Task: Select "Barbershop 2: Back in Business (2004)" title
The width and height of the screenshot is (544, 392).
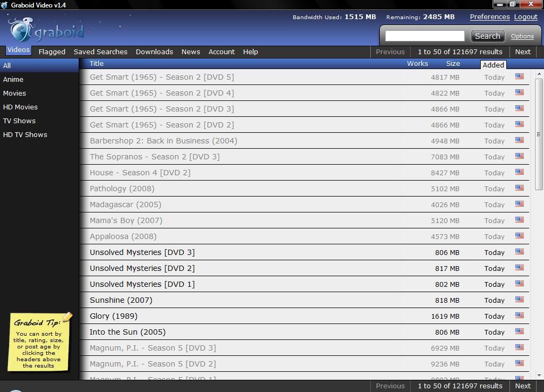Action: [164, 141]
